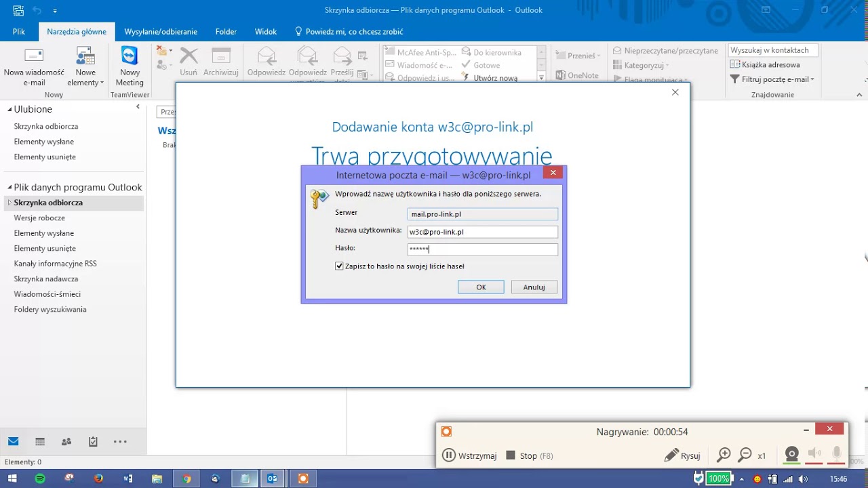Switch to Tasks view icon
This screenshot has width=868, height=488.
coord(93,441)
